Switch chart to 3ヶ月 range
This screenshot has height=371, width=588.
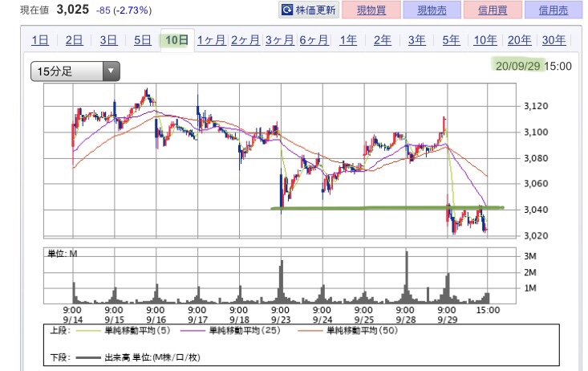[280, 40]
